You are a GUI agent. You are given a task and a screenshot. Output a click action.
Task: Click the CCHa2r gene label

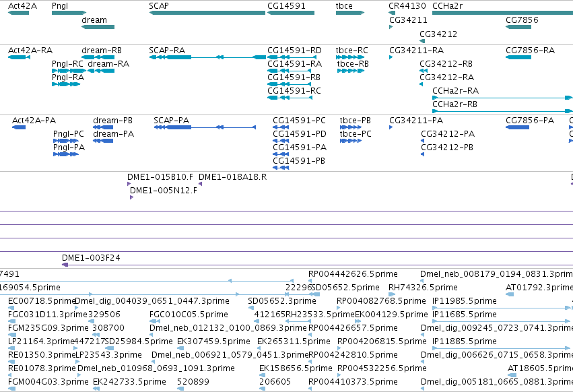click(447, 6)
